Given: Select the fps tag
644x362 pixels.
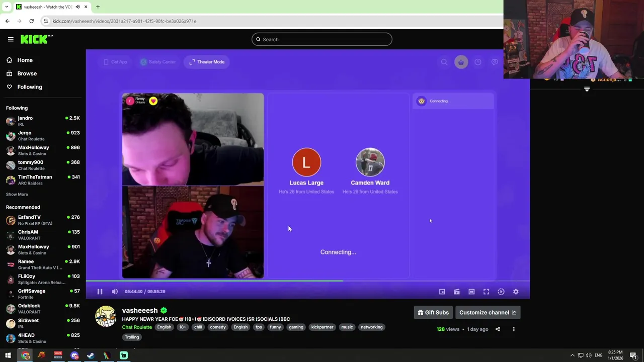Looking at the screenshot, I should (x=259, y=327).
